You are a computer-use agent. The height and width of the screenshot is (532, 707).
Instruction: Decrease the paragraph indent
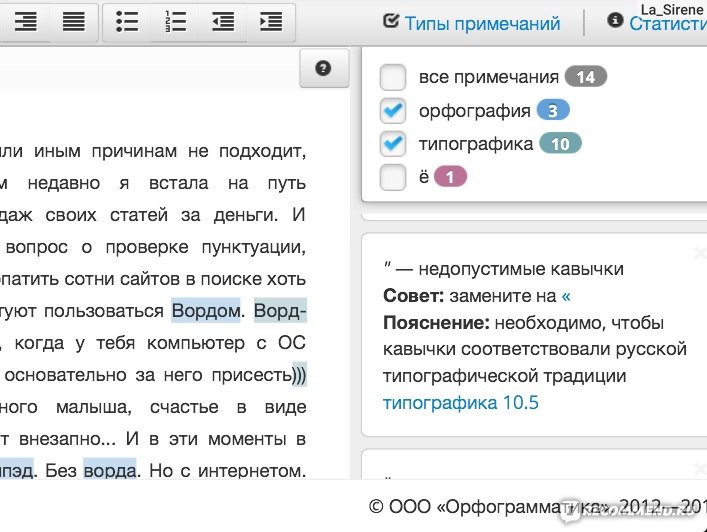coord(223,22)
